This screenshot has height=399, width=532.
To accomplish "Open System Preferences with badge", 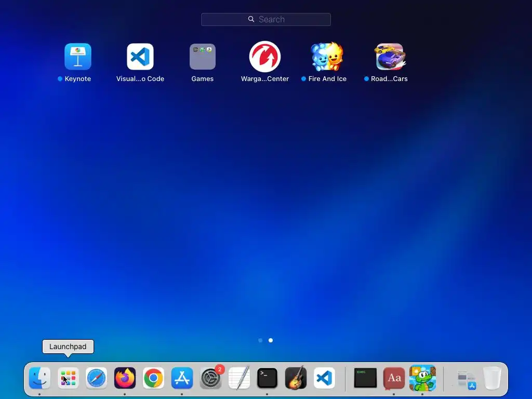I will pyautogui.click(x=211, y=378).
